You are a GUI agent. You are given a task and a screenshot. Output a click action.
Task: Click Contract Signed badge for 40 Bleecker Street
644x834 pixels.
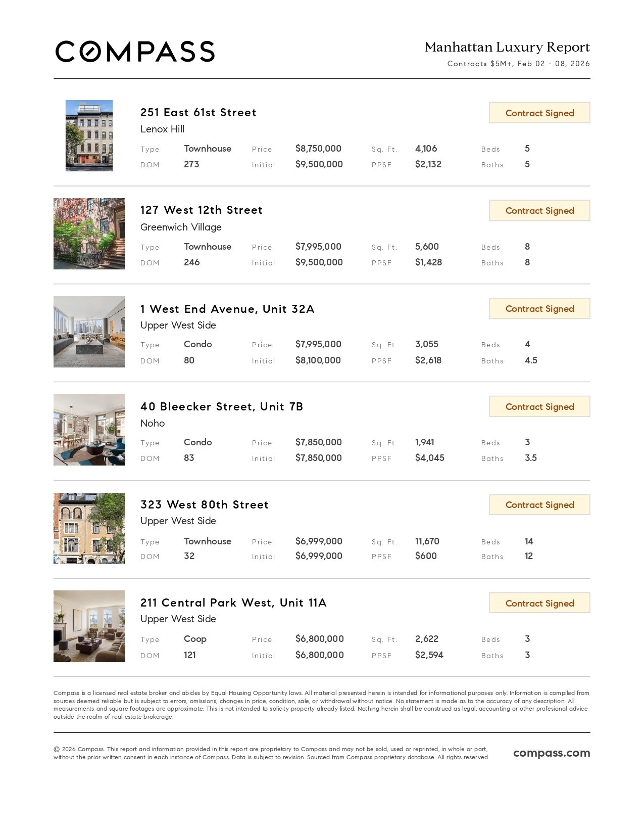pos(539,407)
